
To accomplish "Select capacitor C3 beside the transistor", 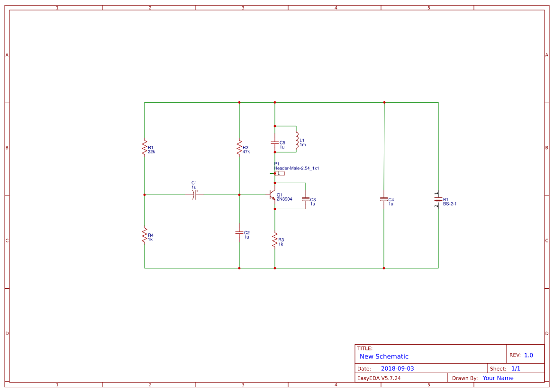I will coord(306,199).
